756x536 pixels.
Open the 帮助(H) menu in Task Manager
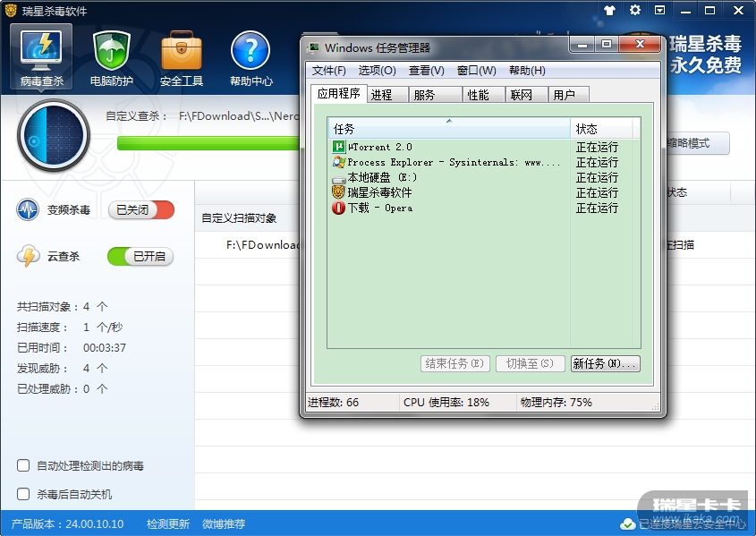[x=527, y=71]
